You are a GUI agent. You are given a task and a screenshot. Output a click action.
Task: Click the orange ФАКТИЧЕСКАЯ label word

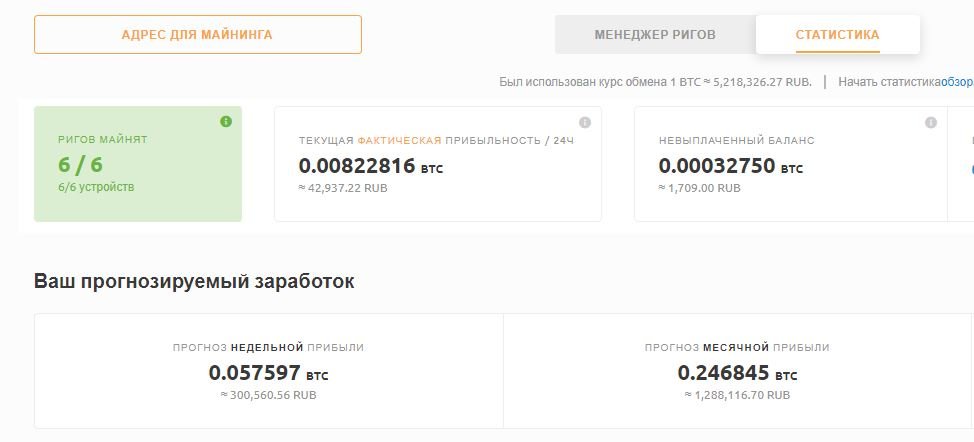399,141
